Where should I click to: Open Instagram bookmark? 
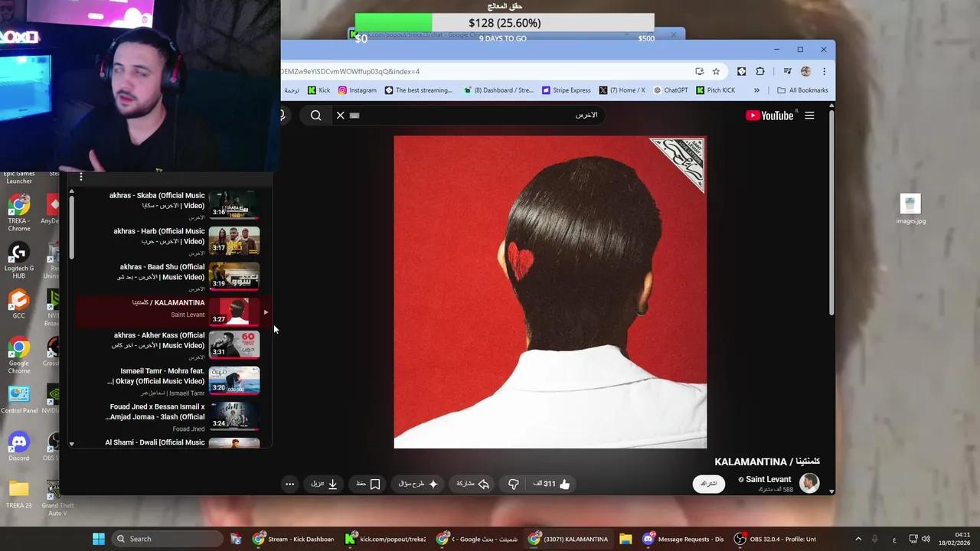click(x=357, y=90)
